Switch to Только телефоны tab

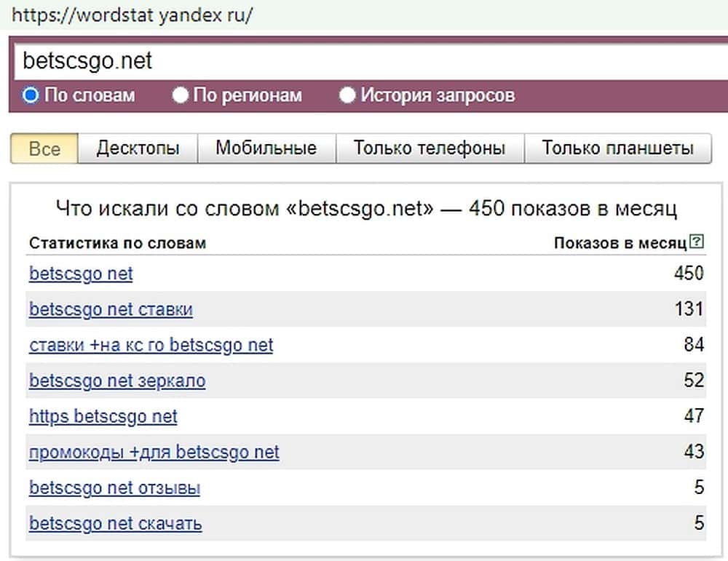[x=429, y=148]
